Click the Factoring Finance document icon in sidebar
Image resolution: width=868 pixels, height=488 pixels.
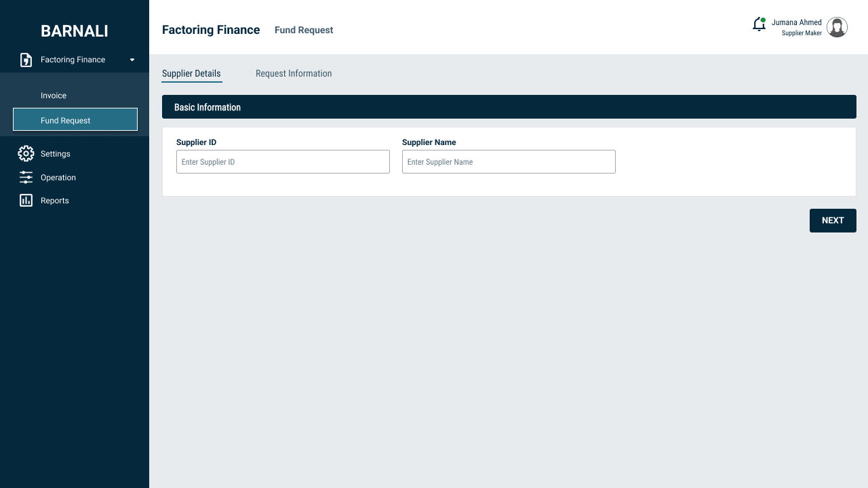(26, 60)
